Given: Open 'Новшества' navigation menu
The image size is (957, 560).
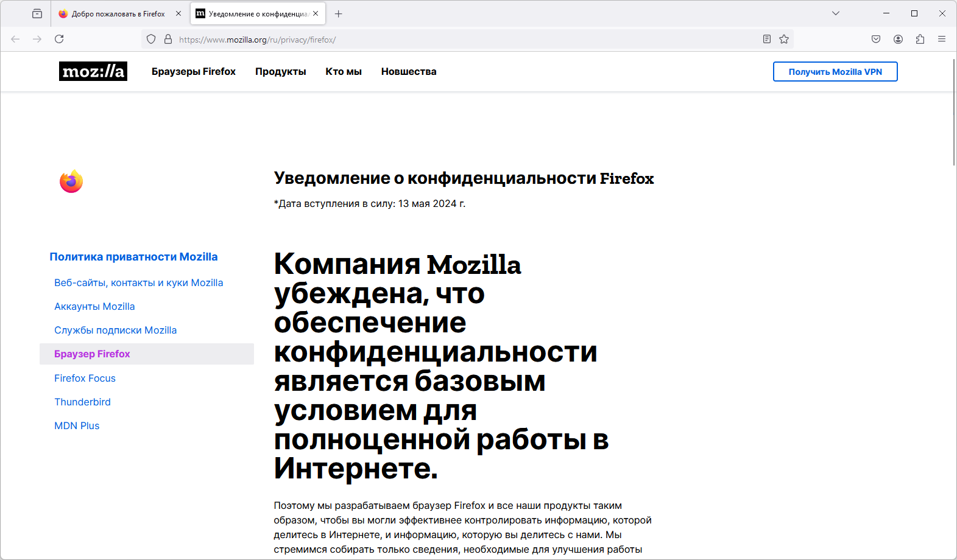Looking at the screenshot, I should (409, 71).
